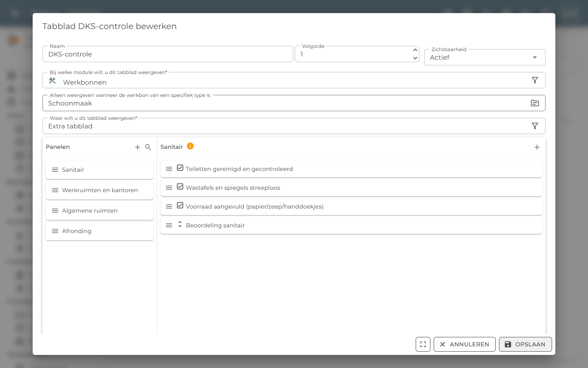Screen dimensions: 588x368
Task: Search panels with the magnifier icon
Action: click(x=148, y=147)
